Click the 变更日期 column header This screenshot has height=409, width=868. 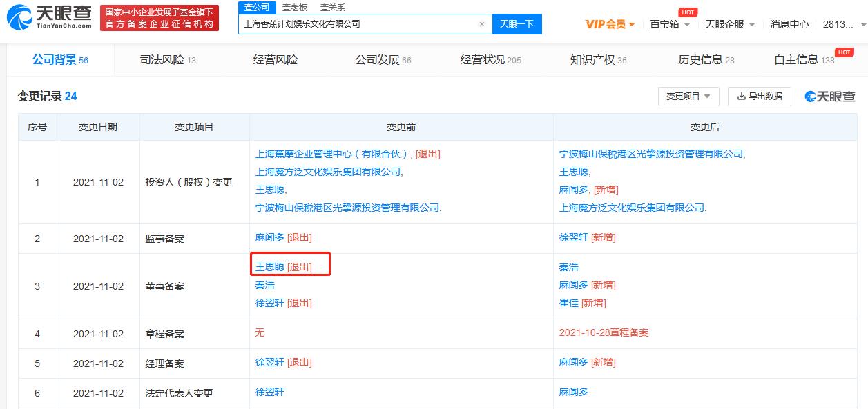pos(98,127)
